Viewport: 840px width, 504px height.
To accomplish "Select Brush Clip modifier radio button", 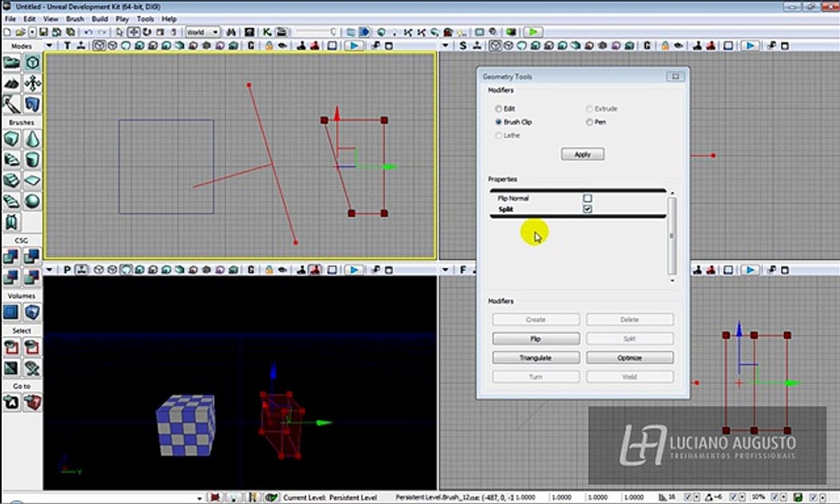I will coord(498,122).
